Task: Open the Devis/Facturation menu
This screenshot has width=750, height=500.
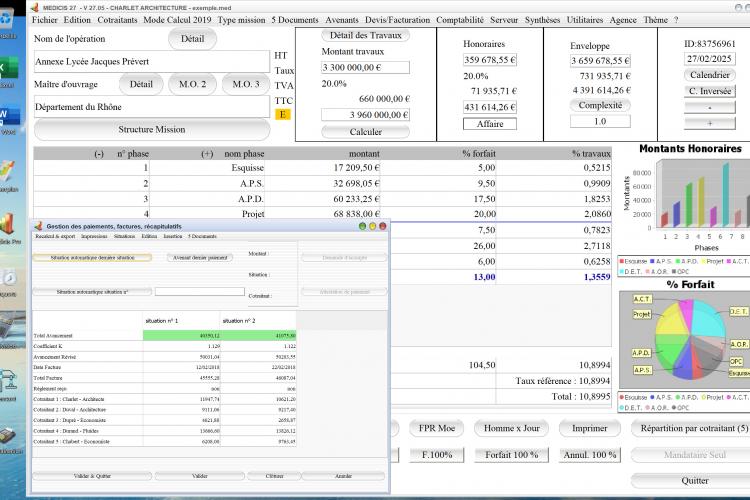Action: pos(397,20)
